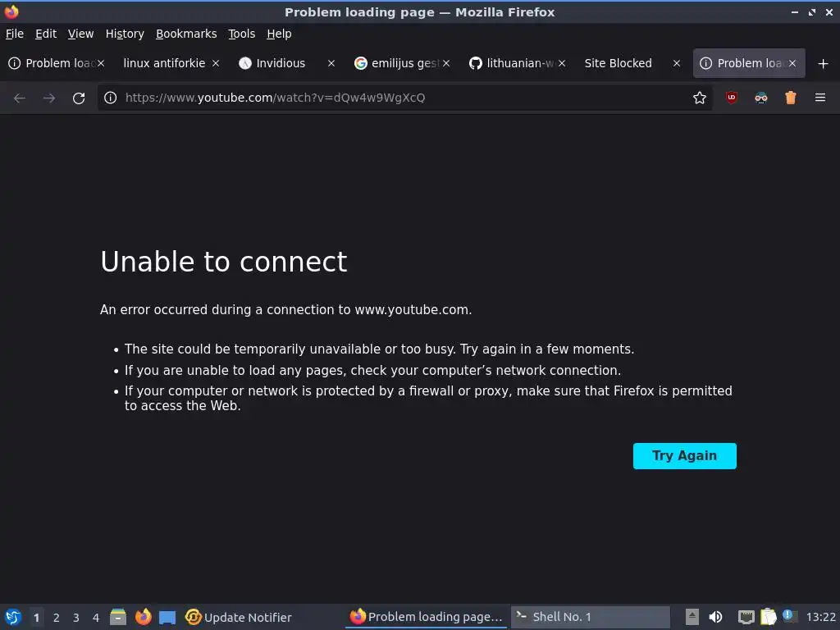Image resolution: width=840 pixels, height=630 pixels.
Task: Open the Edit menu
Action: [46, 34]
